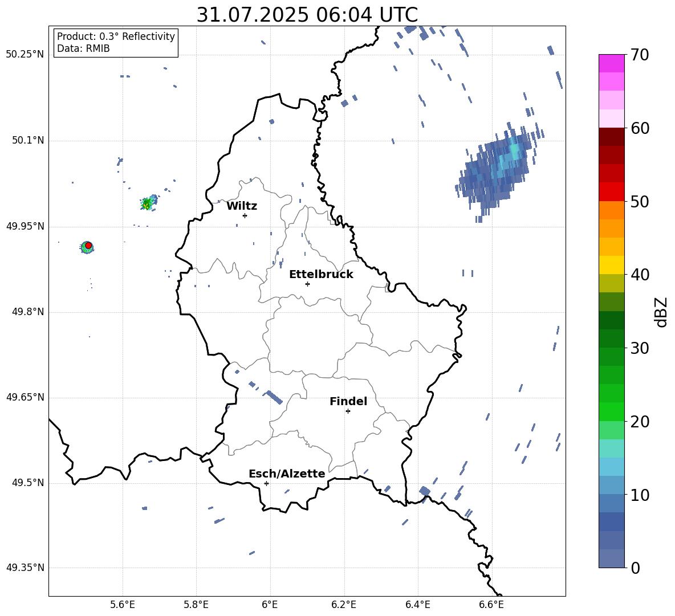Click the title '31.07.2025 06:04 UTC'
This screenshot has height=616, width=675.
307,15
